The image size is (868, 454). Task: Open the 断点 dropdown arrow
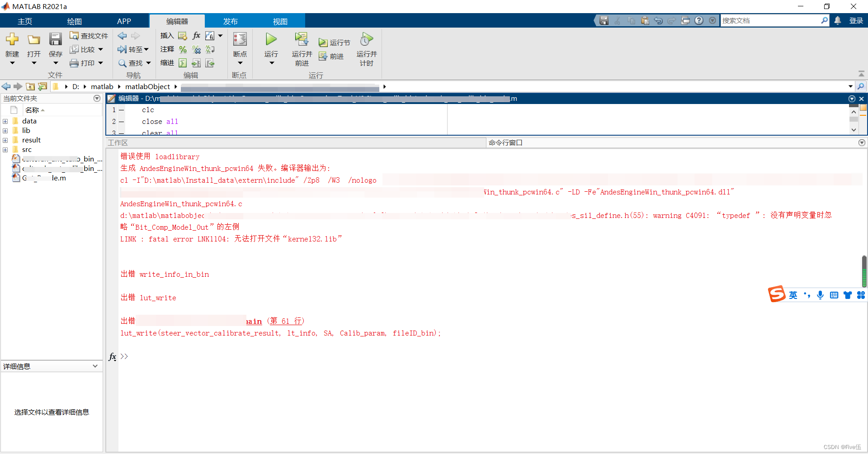point(240,63)
